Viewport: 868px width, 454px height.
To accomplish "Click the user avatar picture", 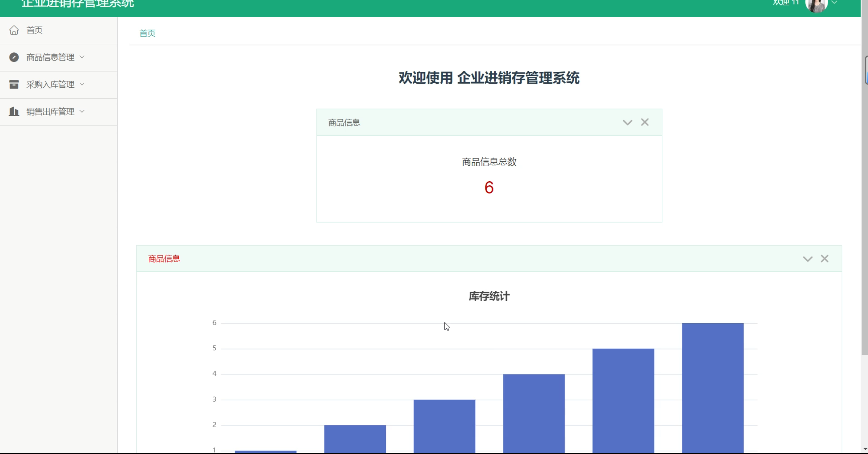I will (816, 5).
